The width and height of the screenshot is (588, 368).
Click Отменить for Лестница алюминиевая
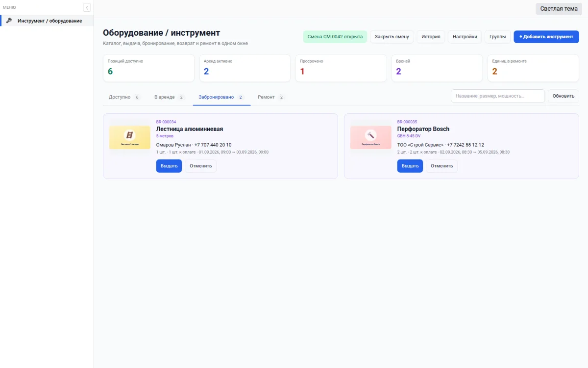(200, 166)
